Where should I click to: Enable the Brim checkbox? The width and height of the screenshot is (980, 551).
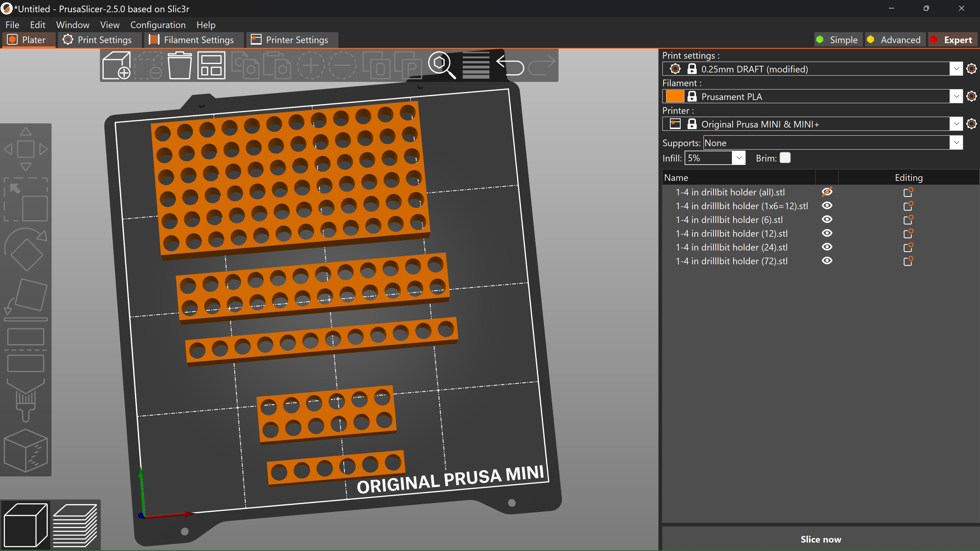click(x=785, y=157)
